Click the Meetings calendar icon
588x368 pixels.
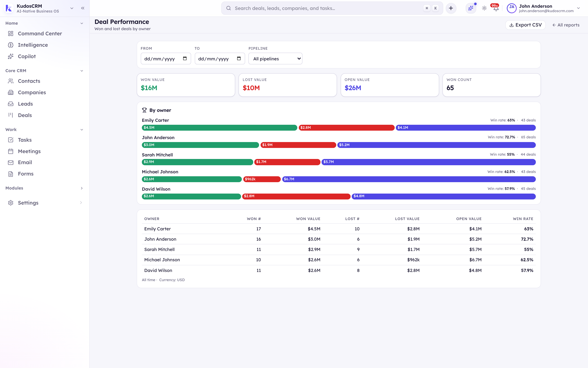[x=11, y=151]
